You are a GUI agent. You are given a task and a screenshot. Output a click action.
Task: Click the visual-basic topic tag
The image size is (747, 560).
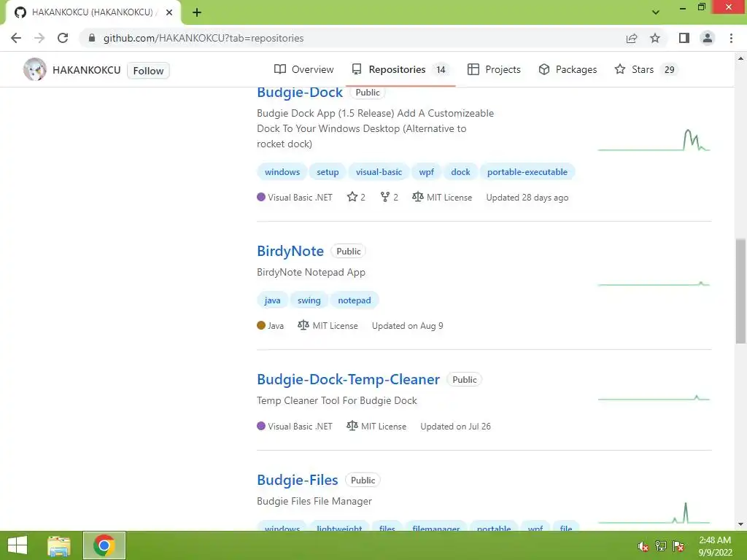tap(379, 172)
